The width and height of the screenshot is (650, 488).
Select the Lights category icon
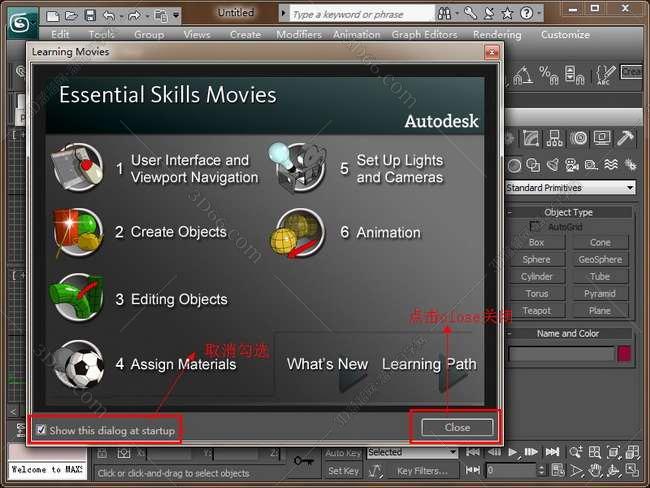pyautogui.click(x=553, y=165)
